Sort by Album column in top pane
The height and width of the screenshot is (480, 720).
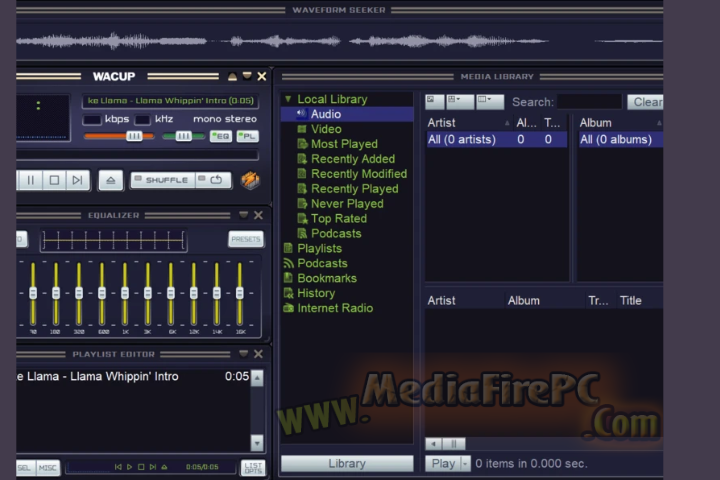coord(620,123)
